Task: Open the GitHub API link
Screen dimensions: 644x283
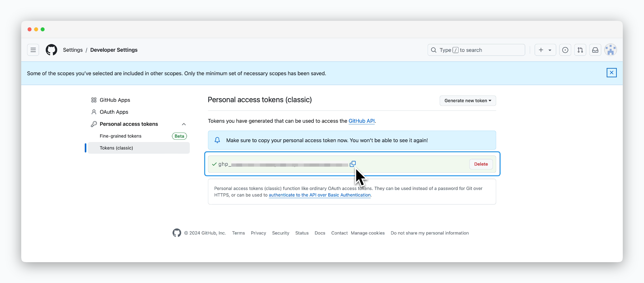Action: tap(361, 121)
